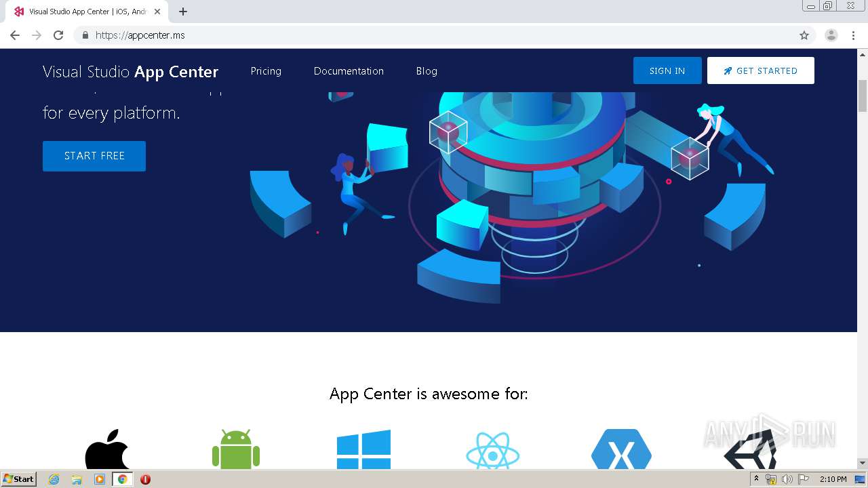Viewport: 868px width, 488px height.
Task: Open Chrome three-dot menu
Action: (853, 35)
